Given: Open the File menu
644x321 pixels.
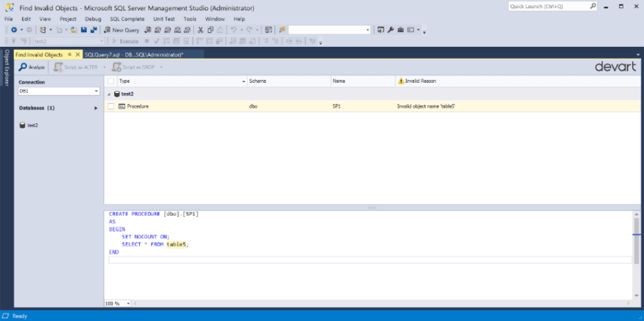Looking at the screenshot, I should click(9, 19).
